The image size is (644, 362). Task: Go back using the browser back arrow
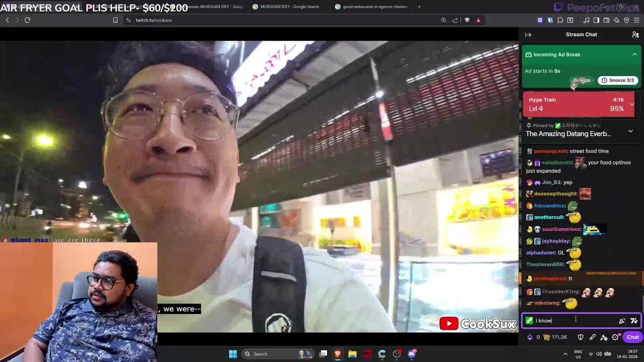[x=7, y=20]
